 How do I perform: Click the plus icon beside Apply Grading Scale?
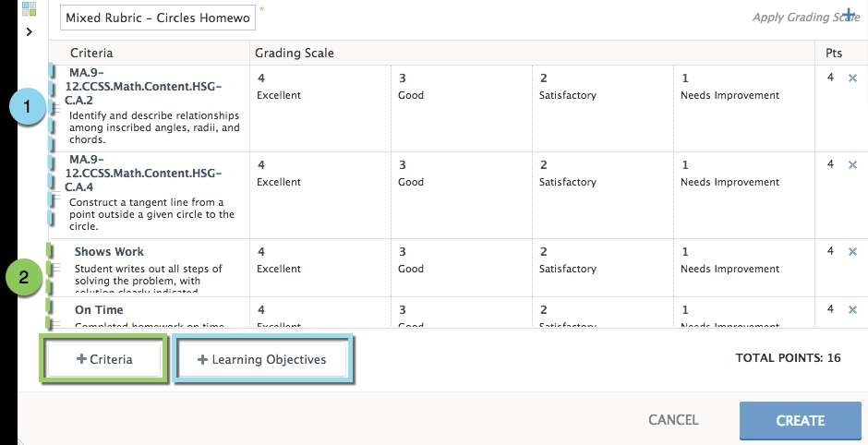(x=850, y=14)
